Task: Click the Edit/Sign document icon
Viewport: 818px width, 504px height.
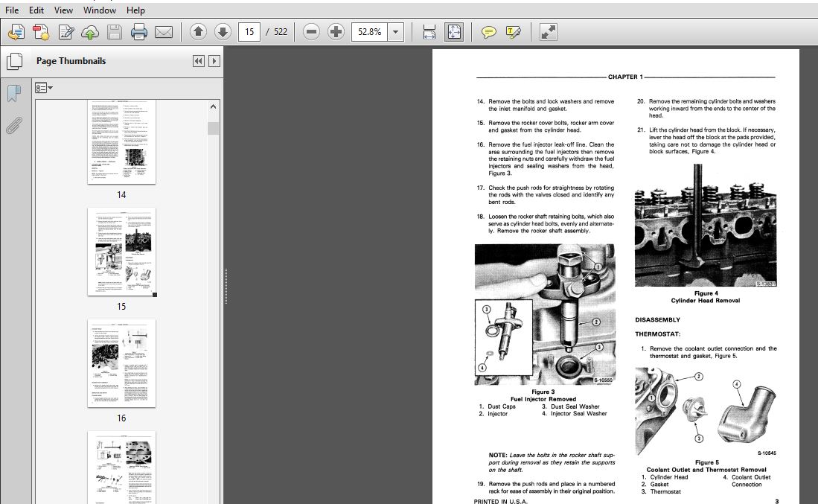Action: click(65, 32)
